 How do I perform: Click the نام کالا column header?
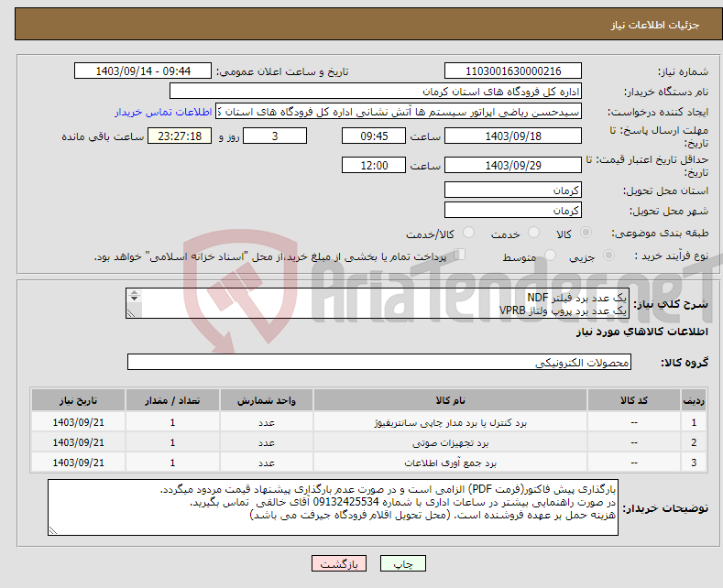click(x=450, y=400)
